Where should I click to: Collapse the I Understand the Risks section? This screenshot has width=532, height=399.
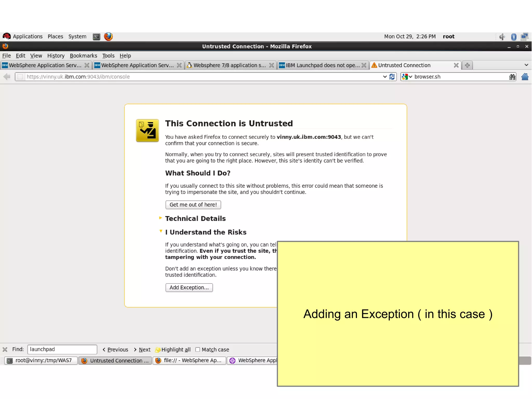pyautogui.click(x=161, y=231)
